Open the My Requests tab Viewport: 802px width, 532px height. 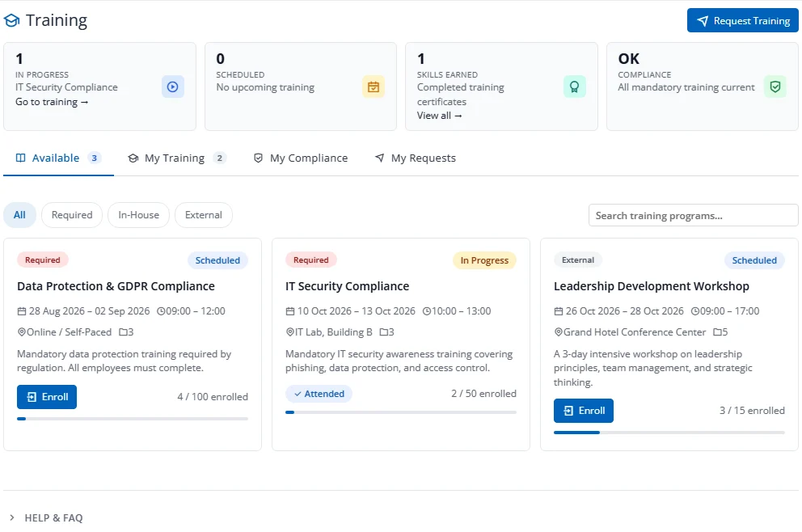[x=416, y=158]
